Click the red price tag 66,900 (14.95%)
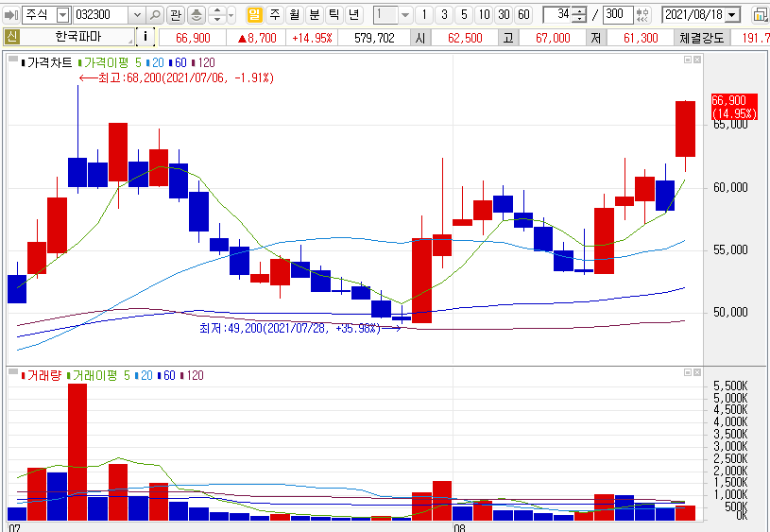This screenshot has height=532, width=770. 735,107
